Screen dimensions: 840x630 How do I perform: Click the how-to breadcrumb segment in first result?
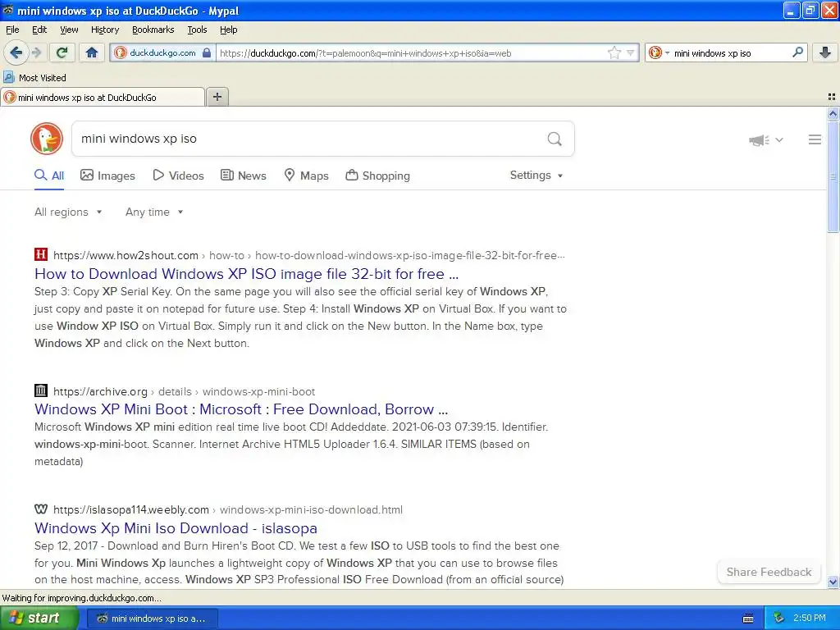click(x=226, y=256)
